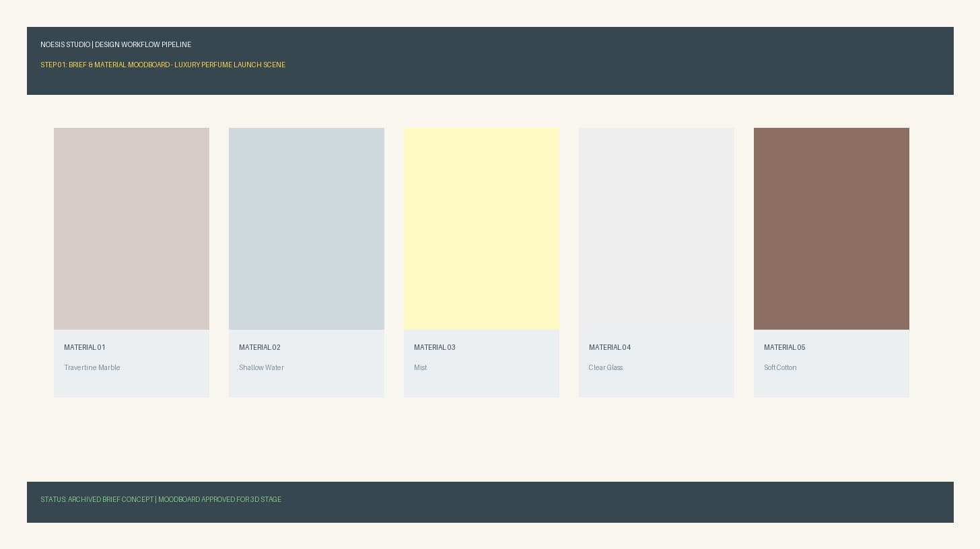
Task: Click the STEP 01 brief subtitle
Action: click(x=163, y=65)
